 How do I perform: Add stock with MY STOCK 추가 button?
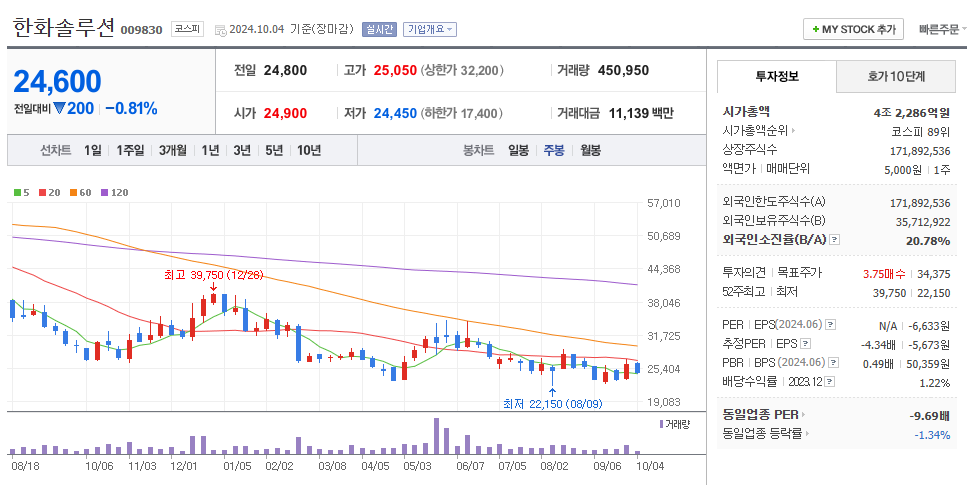853,29
